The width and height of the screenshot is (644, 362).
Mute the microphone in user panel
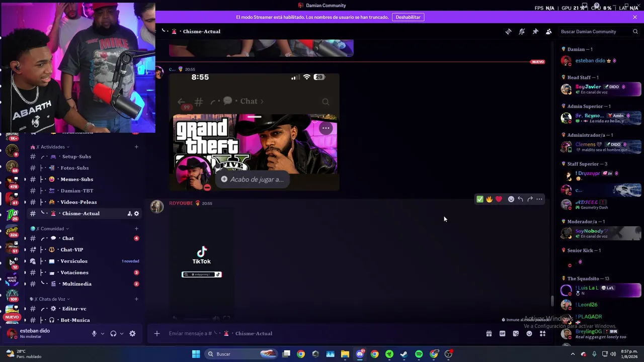coord(94,333)
